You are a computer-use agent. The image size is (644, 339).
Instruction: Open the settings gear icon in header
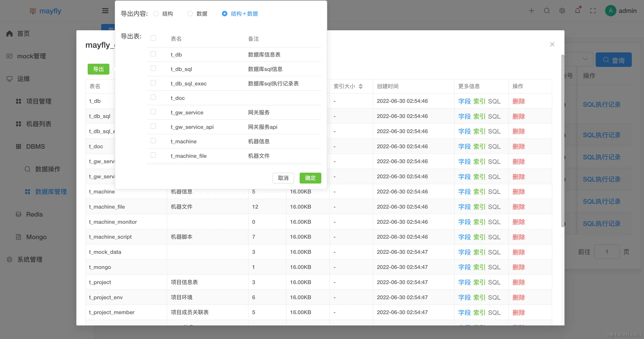(x=562, y=11)
